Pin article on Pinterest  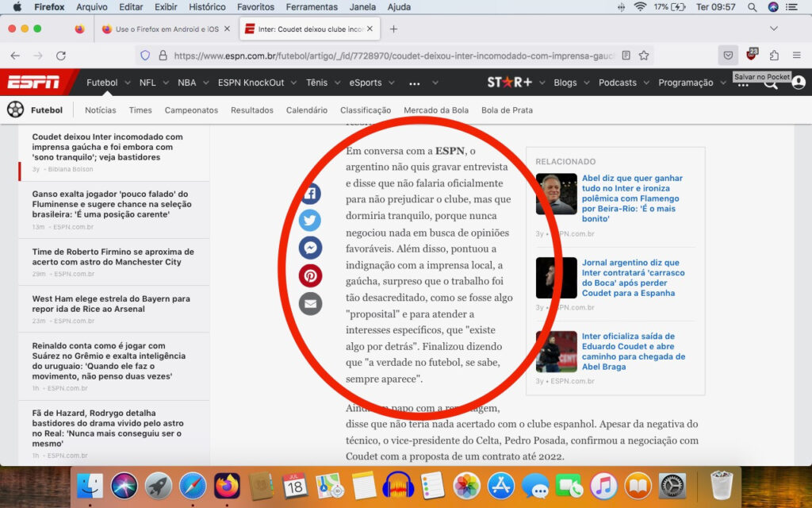point(310,275)
